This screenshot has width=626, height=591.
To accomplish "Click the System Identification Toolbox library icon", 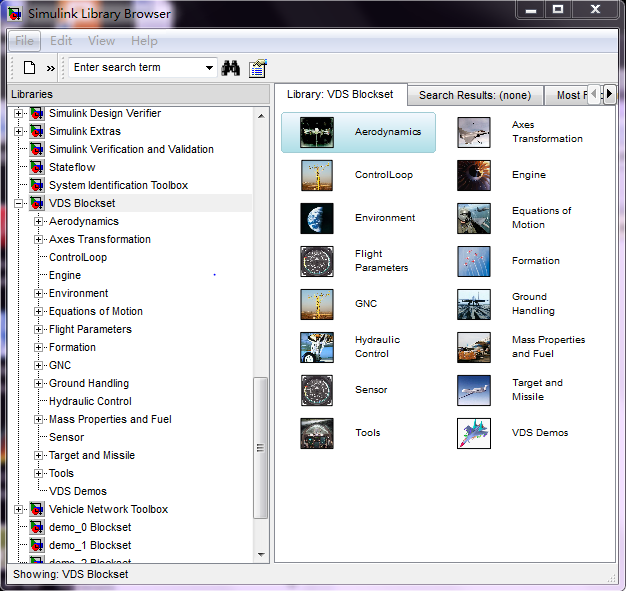I will [37, 185].
